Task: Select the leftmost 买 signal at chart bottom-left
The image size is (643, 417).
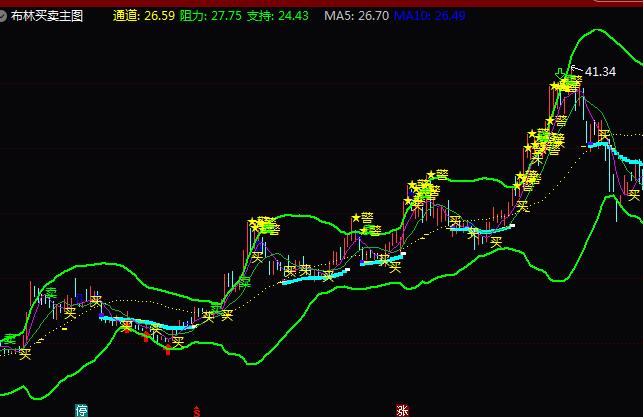Action: click(x=25, y=352)
